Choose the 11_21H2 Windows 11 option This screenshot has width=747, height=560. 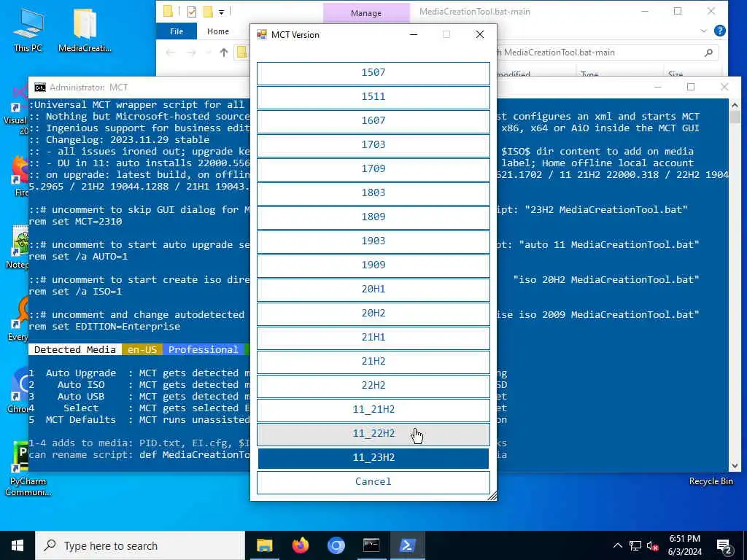pos(373,410)
